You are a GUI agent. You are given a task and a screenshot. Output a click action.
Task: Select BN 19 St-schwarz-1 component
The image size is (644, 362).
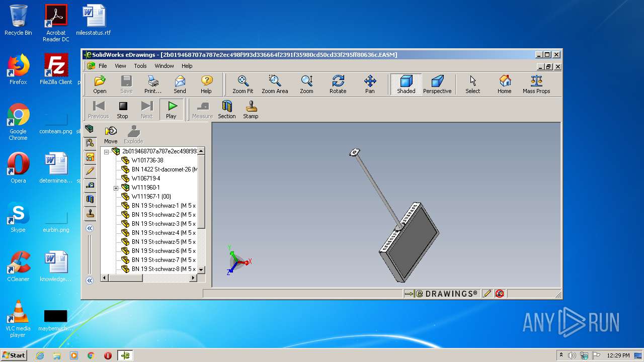tap(164, 206)
